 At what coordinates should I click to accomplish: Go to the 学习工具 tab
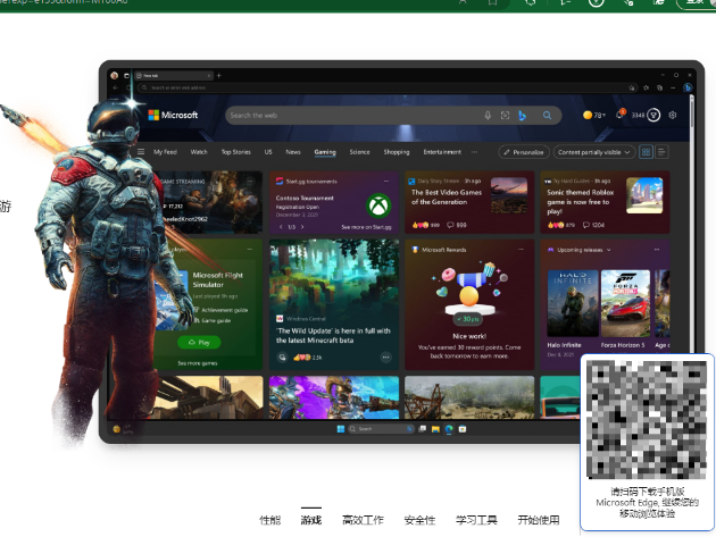point(476,520)
